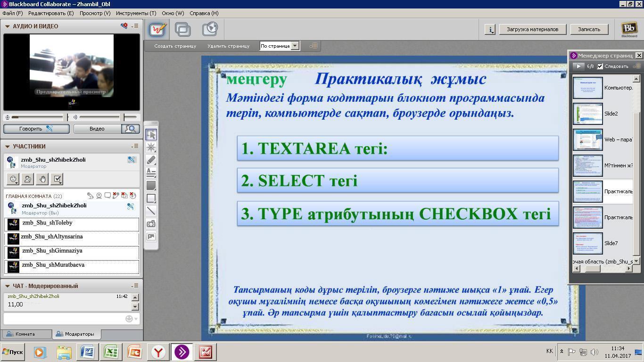The image size is (644, 362).
Task: Click the screenshot camera tool
Action: pos(151,224)
